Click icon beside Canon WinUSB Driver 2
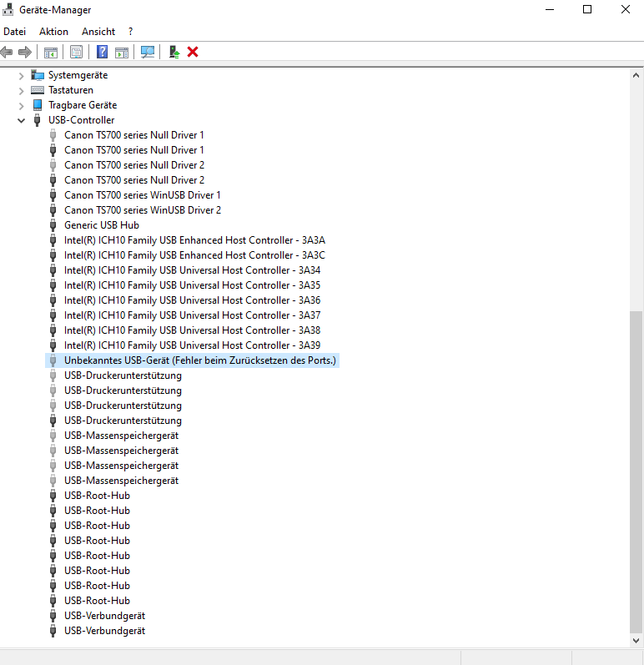The height and width of the screenshot is (665, 644). (53, 210)
